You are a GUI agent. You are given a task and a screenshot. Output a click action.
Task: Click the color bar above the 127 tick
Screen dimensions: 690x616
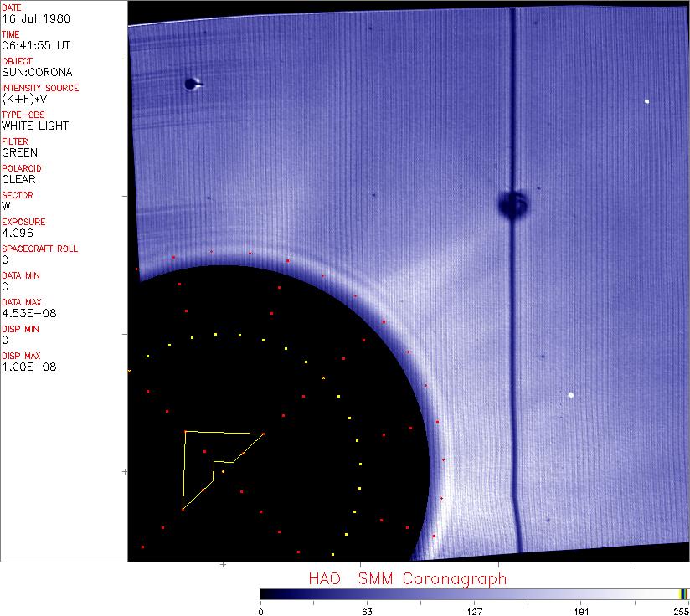coord(474,593)
